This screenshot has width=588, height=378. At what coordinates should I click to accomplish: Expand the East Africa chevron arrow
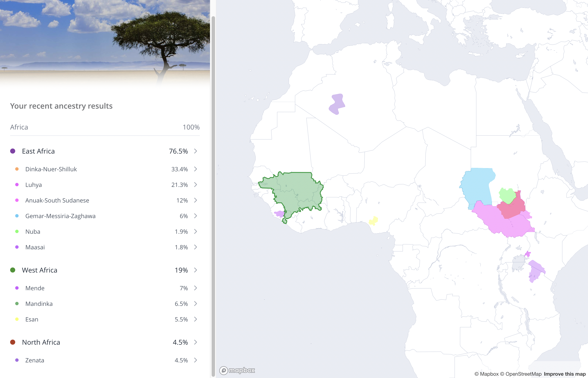tap(196, 151)
